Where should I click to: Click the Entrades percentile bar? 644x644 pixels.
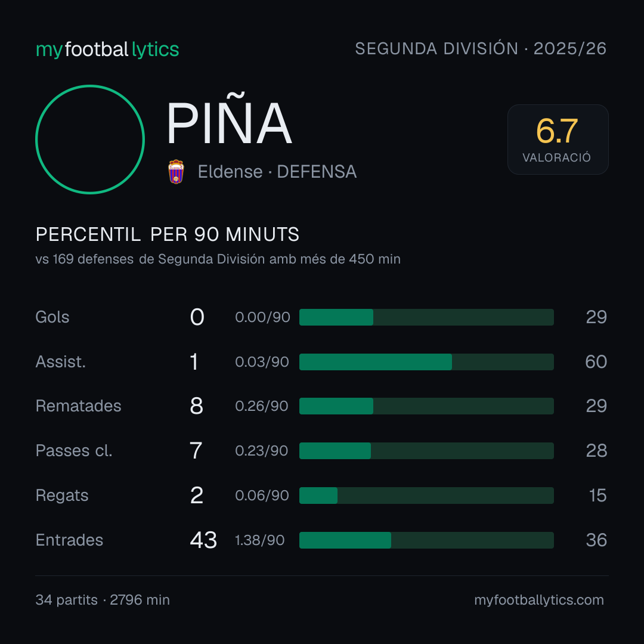426,540
